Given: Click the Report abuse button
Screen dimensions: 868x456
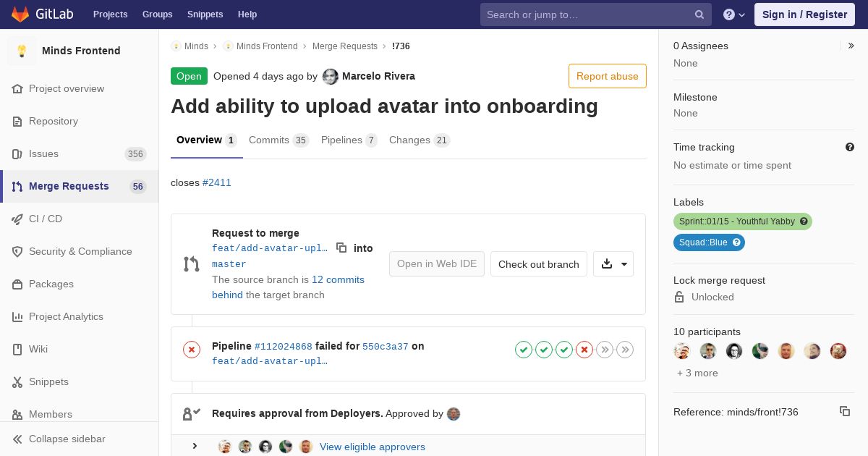Looking at the screenshot, I should pos(608,76).
